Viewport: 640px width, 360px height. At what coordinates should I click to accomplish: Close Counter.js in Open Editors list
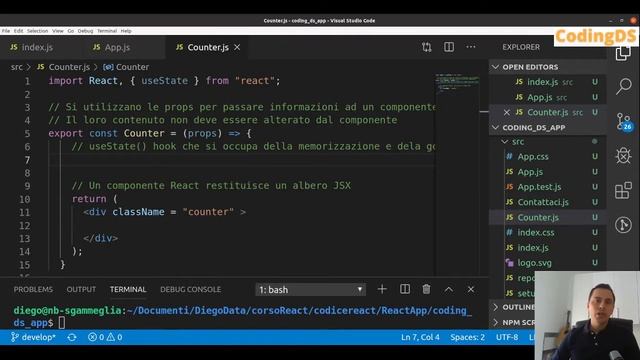pyautogui.click(x=507, y=112)
